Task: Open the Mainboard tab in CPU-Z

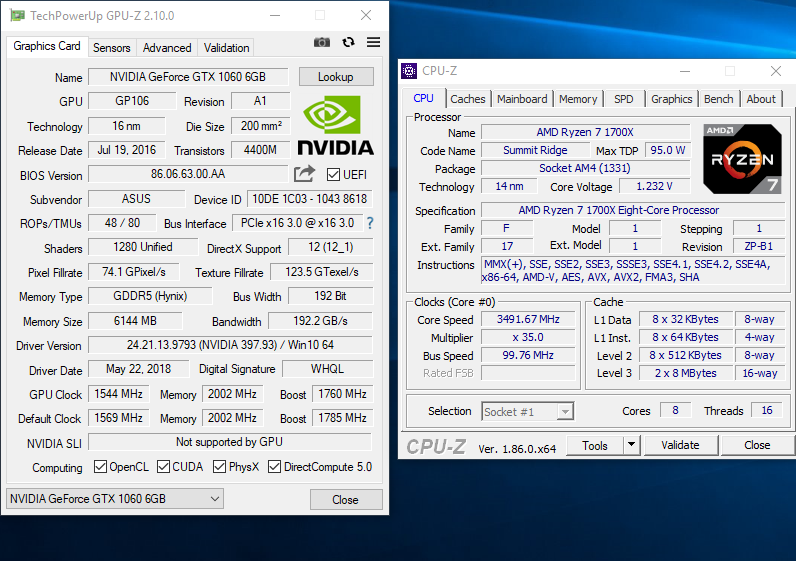Action: tap(522, 99)
